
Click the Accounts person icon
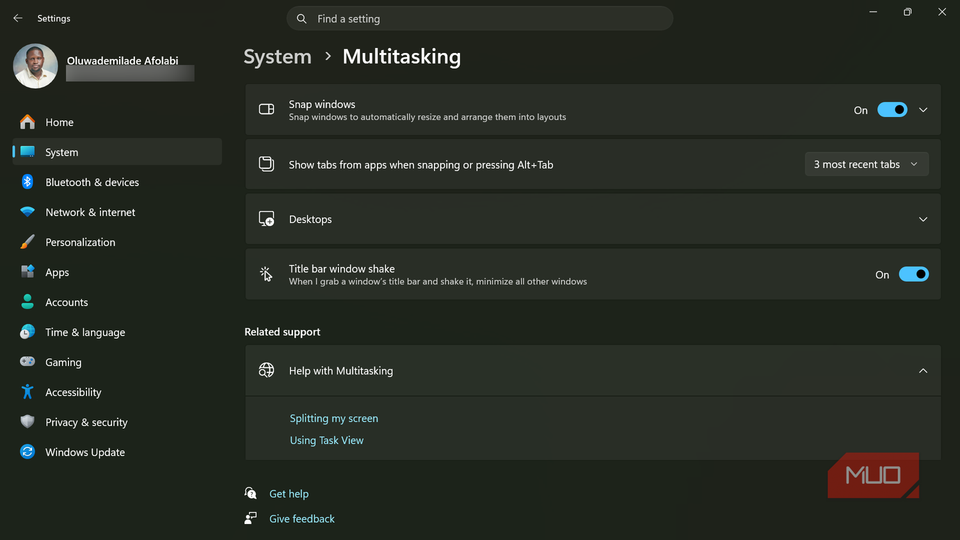pos(28,302)
